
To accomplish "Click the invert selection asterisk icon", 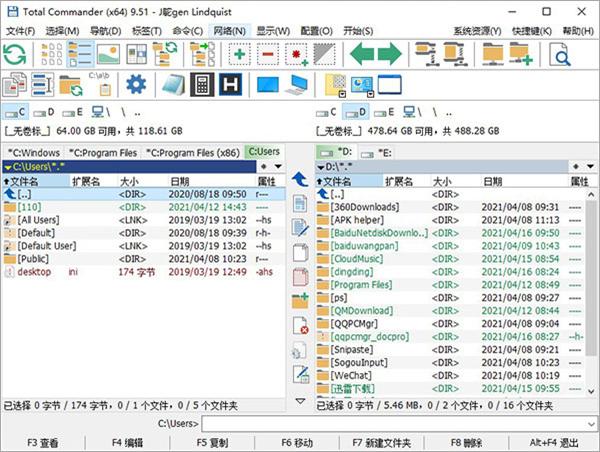I will (x=297, y=54).
